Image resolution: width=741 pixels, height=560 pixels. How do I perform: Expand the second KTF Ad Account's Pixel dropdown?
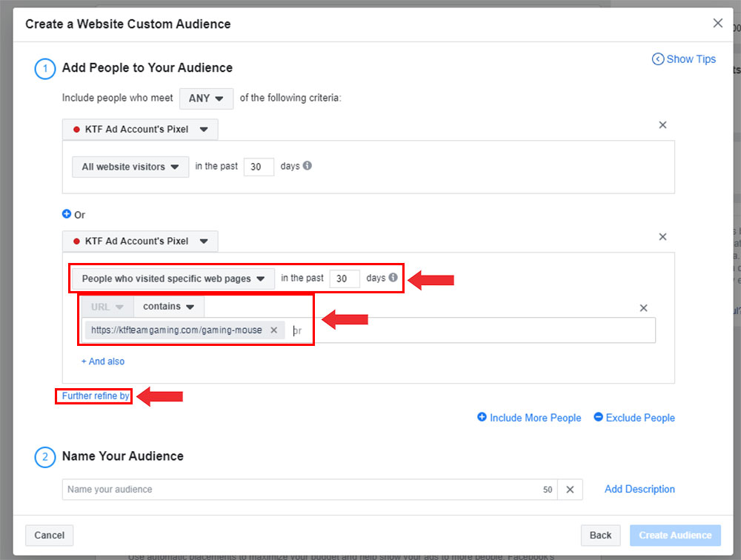140,241
